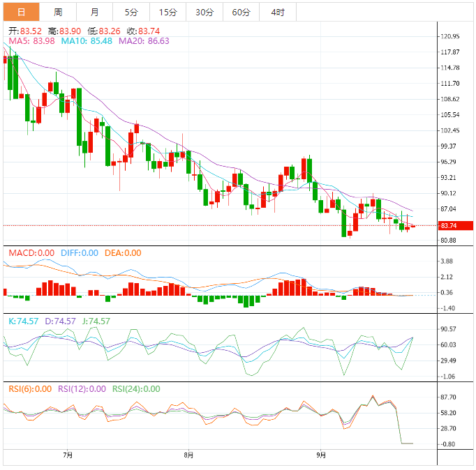The width and height of the screenshot is (476, 470).
Task: Click the MA10: 85.48 label
Action: pos(87,41)
